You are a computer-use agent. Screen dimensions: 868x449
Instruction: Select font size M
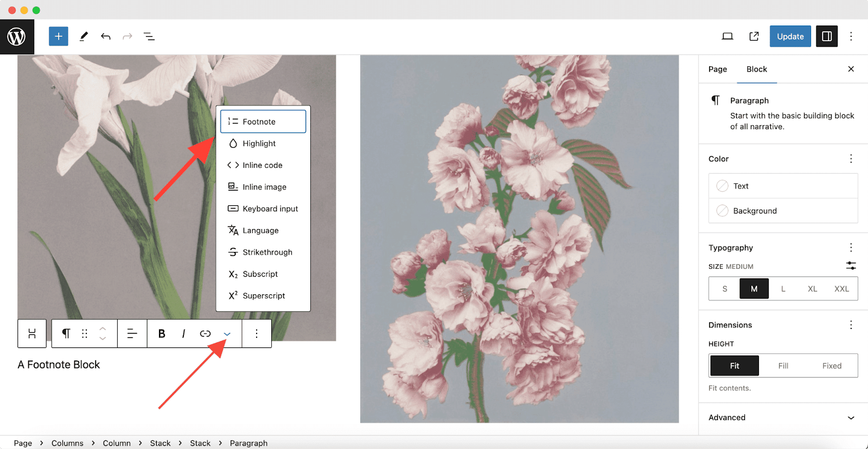(754, 289)
